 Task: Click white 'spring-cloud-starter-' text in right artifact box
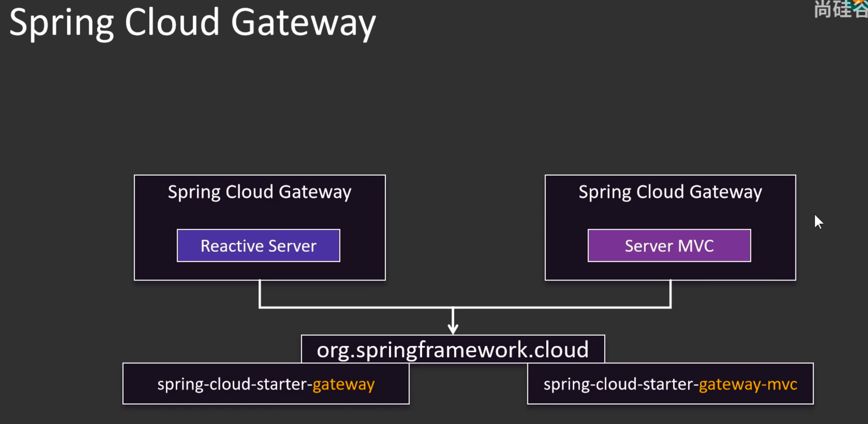(x=621, y=384)
